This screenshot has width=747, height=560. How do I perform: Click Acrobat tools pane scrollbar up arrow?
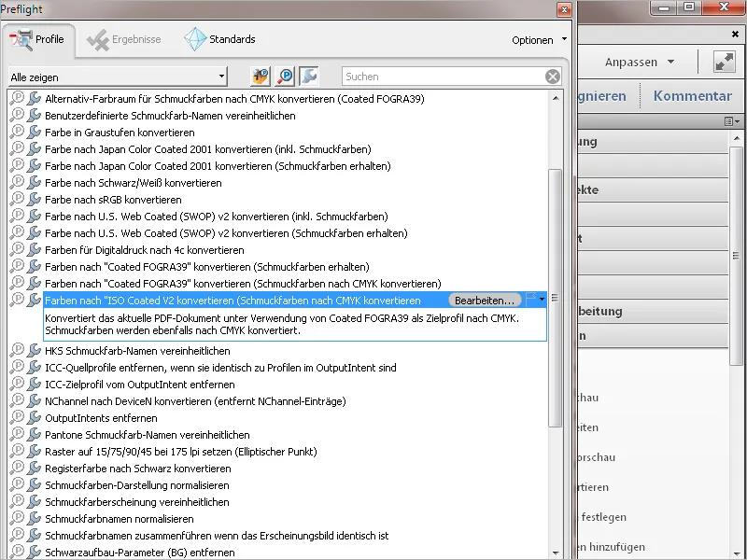point(737,139)
